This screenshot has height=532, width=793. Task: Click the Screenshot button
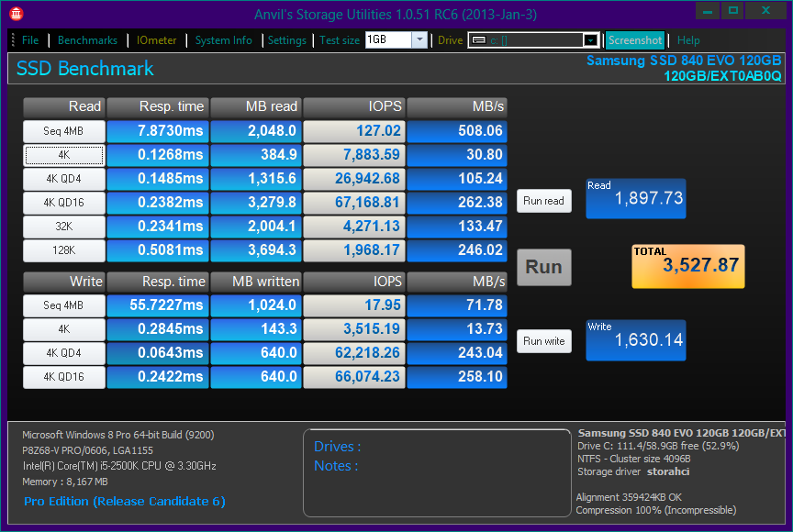635,40
